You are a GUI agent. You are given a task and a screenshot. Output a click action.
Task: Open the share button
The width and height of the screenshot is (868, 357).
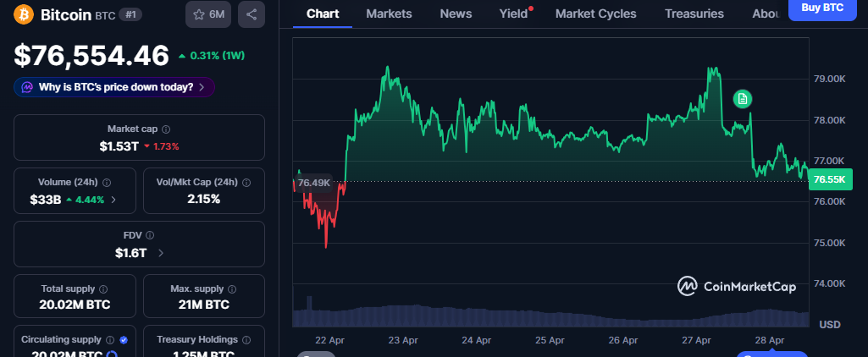251,14
